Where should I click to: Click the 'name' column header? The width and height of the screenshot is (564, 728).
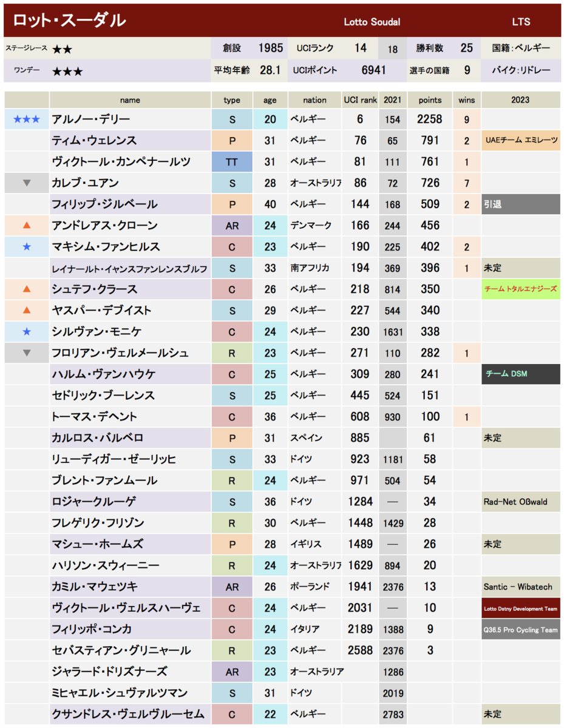click(130, 100)
